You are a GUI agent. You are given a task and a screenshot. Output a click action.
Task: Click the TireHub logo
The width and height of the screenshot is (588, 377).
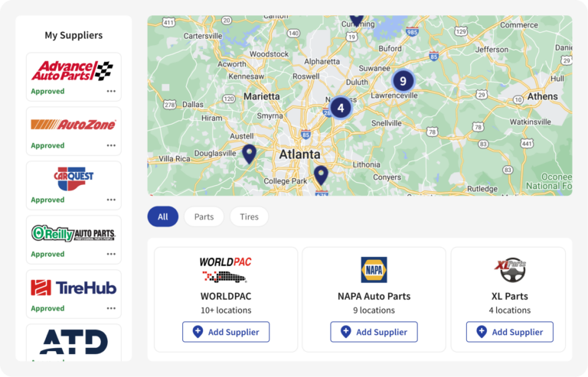73,288
